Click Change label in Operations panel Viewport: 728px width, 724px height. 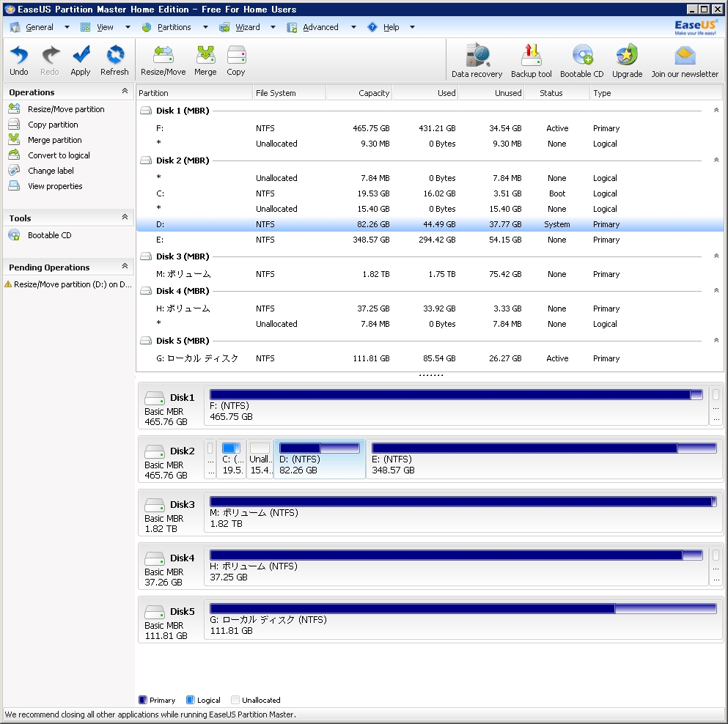(51, 171)
